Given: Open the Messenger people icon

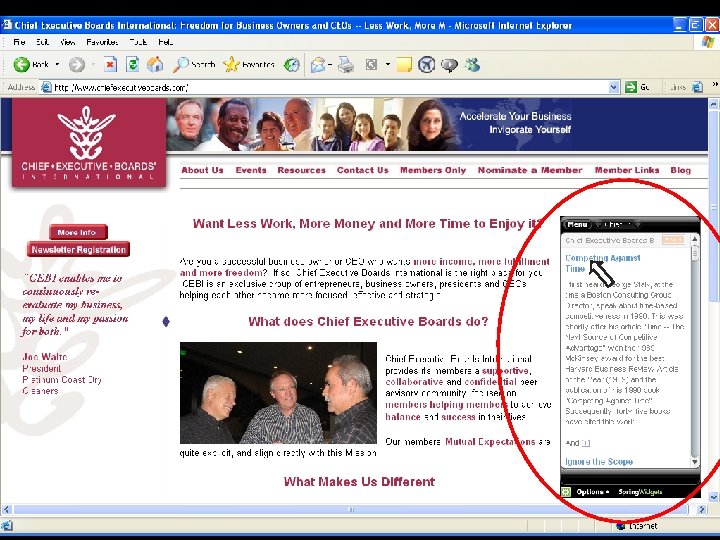Looking at the screenshot, I should [472, 65].
